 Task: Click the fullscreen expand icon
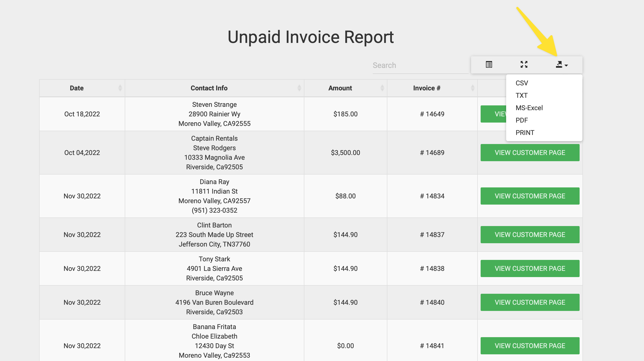(x=524, y=65)
